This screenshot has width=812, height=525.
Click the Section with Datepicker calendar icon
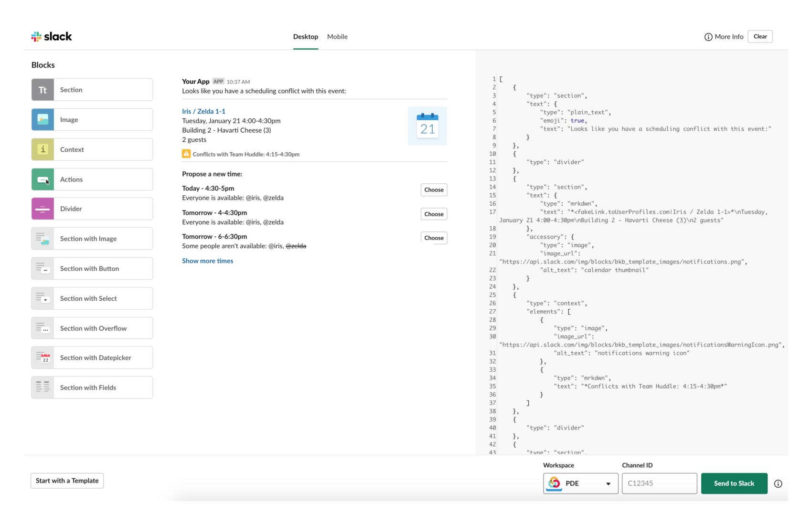click(x=43, y=358)
